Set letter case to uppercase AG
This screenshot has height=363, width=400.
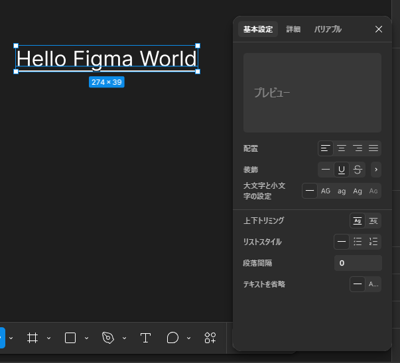325,191
